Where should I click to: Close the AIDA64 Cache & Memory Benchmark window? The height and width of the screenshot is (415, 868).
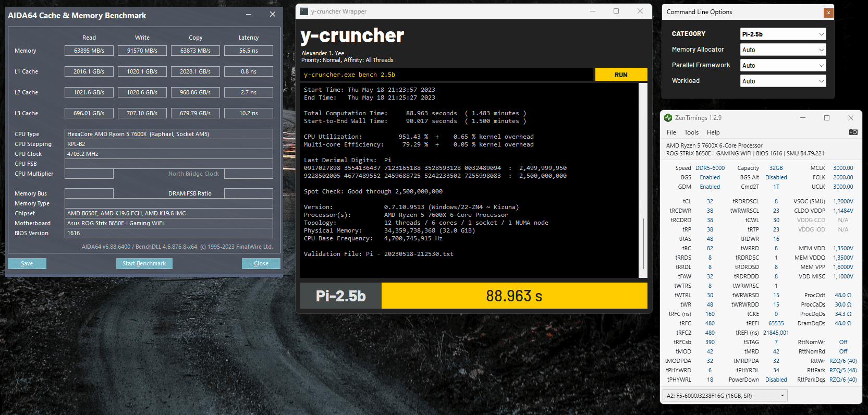[x=273, y=15]
